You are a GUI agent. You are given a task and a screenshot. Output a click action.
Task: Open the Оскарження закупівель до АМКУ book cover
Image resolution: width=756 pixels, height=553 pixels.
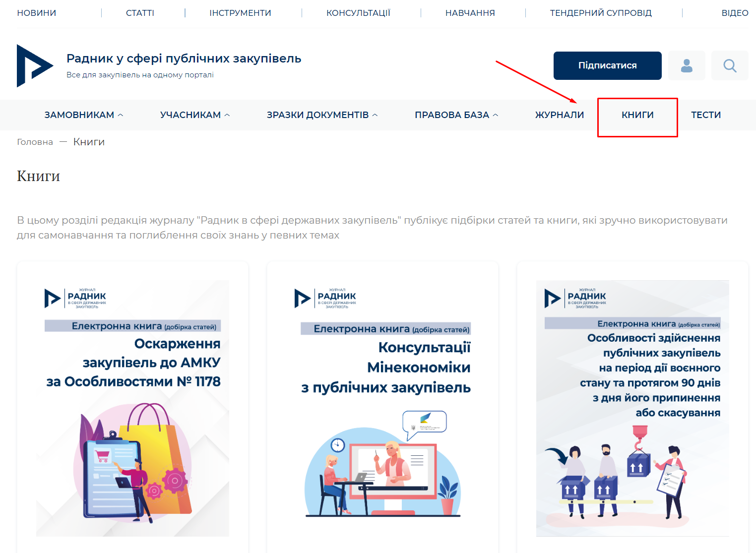pos(132,408)
